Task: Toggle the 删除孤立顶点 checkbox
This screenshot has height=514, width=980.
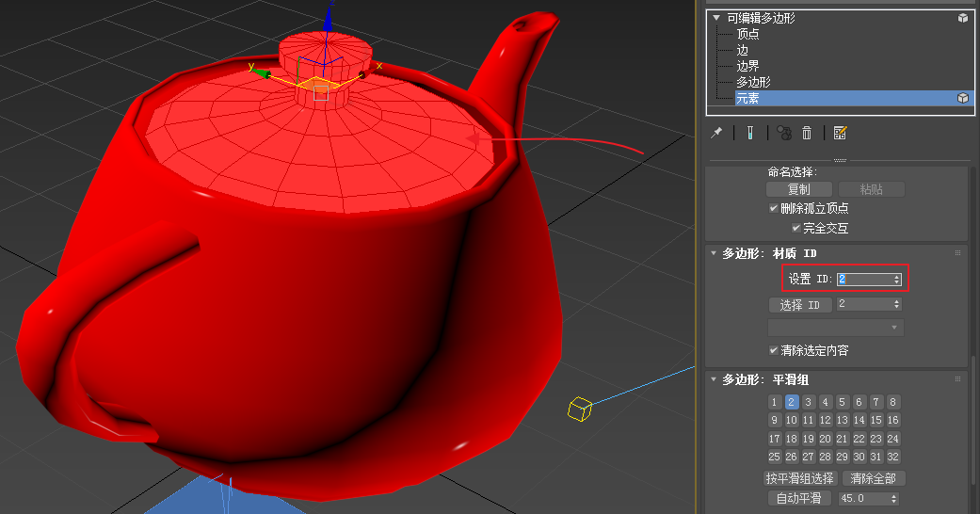Action: (x=774, y=208)
